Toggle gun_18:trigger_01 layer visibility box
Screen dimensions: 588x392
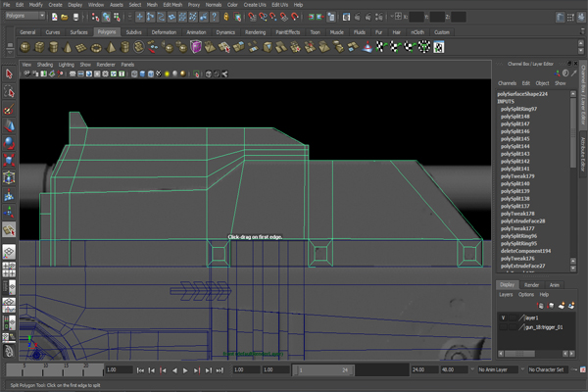click(x=504, y=327)
